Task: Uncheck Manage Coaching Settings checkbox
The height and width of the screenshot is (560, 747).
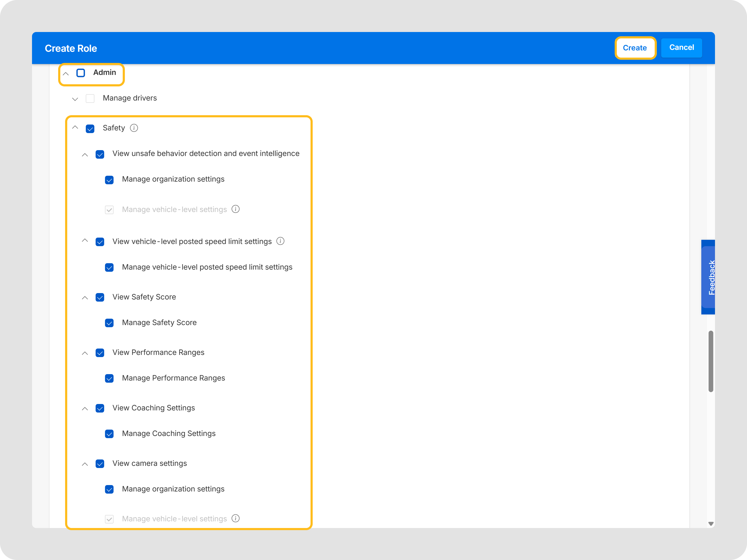Action: click(109, 434)
